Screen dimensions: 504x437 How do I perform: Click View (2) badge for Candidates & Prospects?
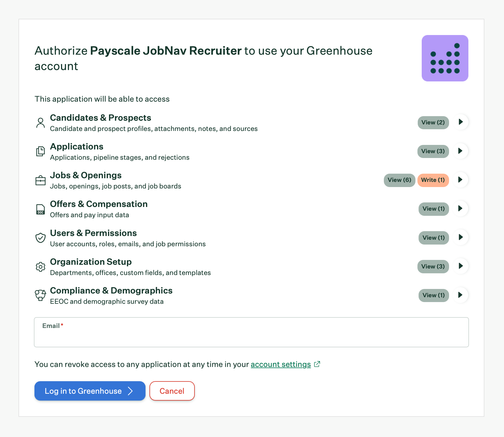pos(433,122)
